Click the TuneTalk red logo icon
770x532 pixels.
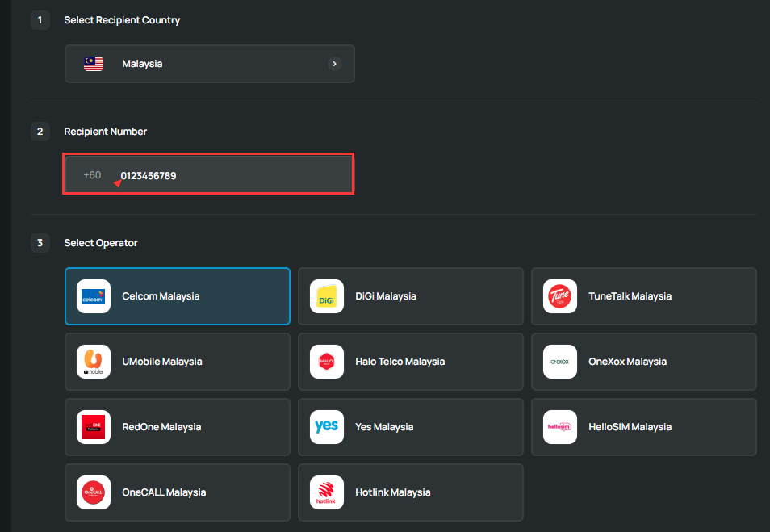coord(560,296)
